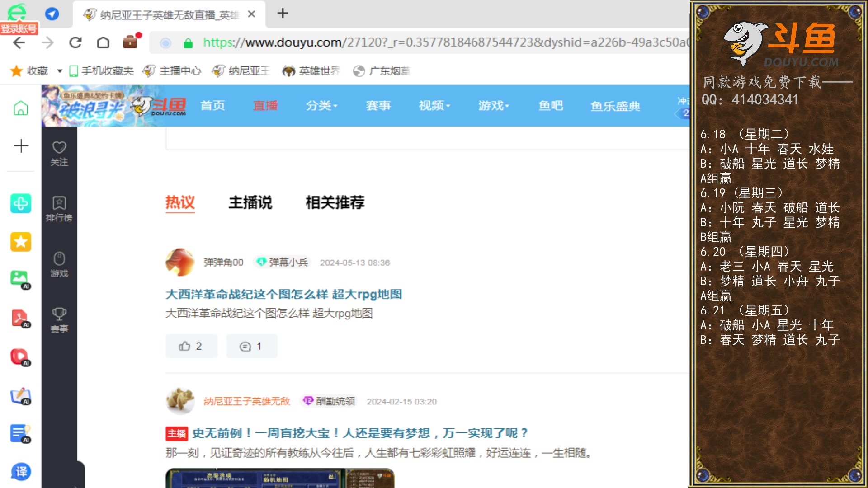Screen dimensions: 868x488
Task: Expand the 视频 dropdown menu
Action: (434, 106)
